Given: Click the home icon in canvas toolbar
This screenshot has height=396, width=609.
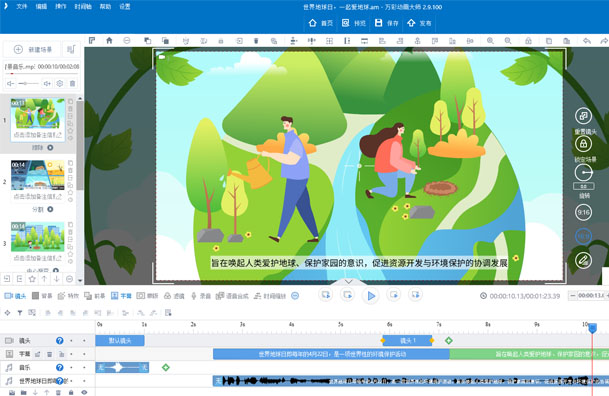Looking at the screenshot, I should pyautogui.click(x=109, y=40).
